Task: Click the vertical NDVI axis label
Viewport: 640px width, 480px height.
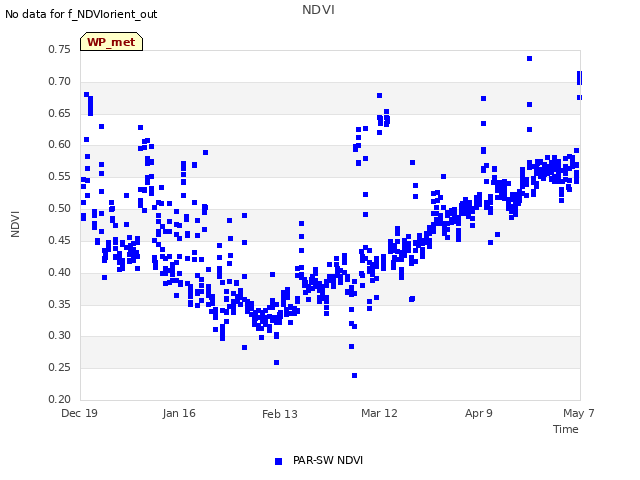Action: (x=15, y=224)
